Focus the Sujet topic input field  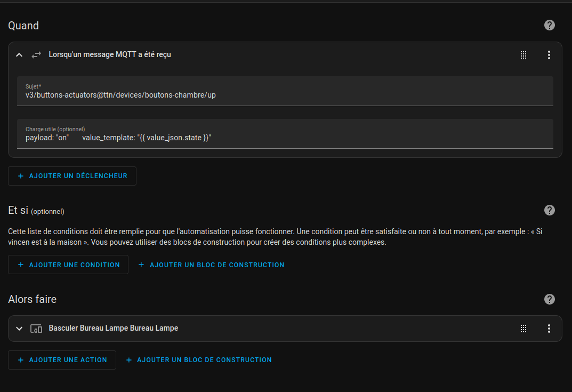[x=285, y=91]
